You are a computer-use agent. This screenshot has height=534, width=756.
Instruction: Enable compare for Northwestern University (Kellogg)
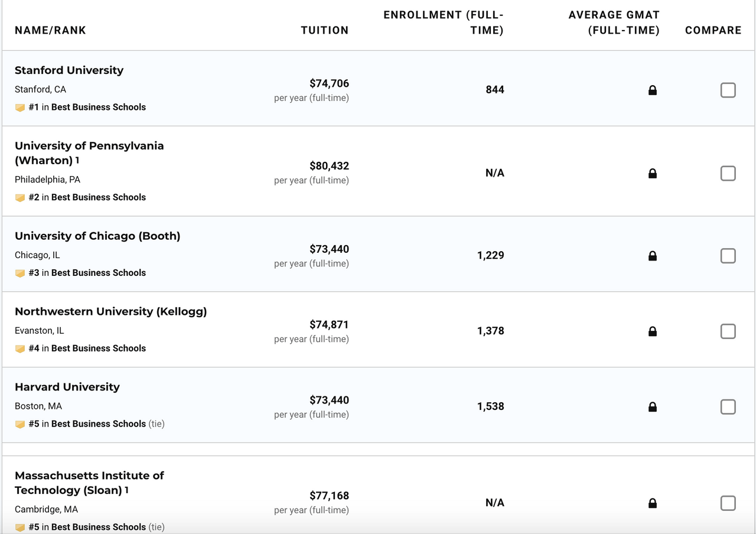tap(728, 331)
